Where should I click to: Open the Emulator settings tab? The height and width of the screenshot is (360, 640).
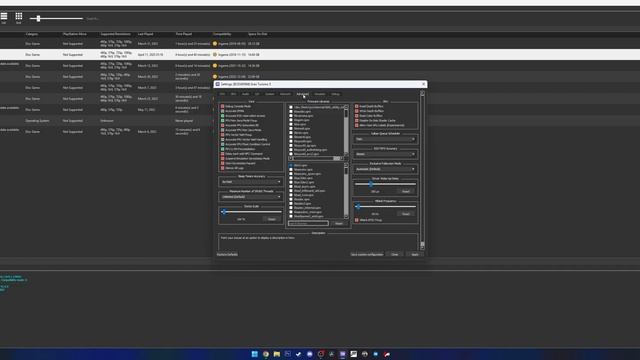pyautogui.click(x=320, y=94)
